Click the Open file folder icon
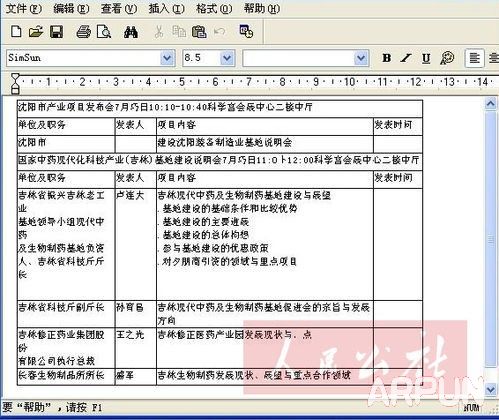499x420 pixels. 36,32
